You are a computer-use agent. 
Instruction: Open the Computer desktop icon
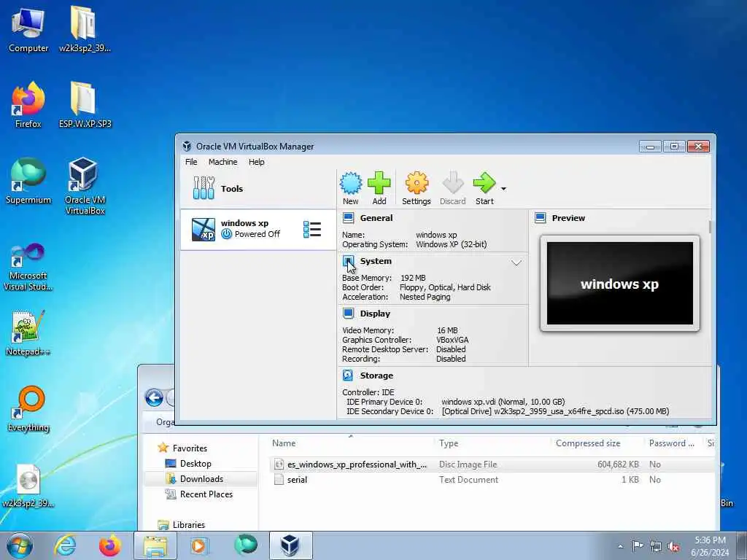[x=28, y=31]
